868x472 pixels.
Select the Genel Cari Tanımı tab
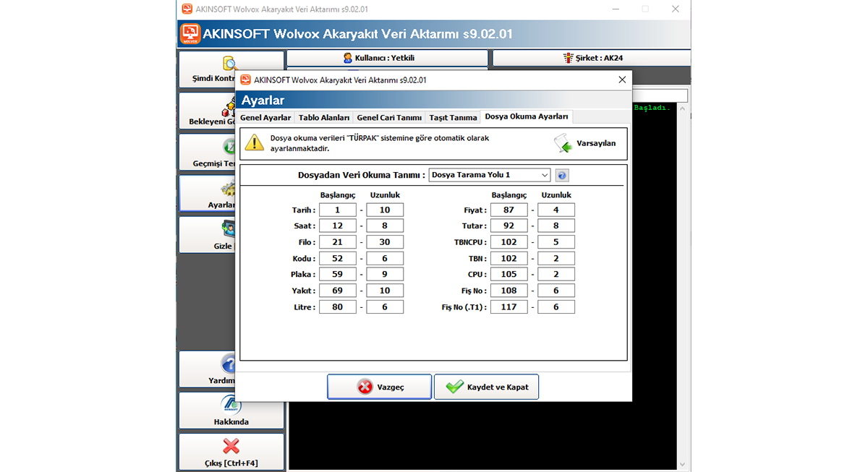389,117
